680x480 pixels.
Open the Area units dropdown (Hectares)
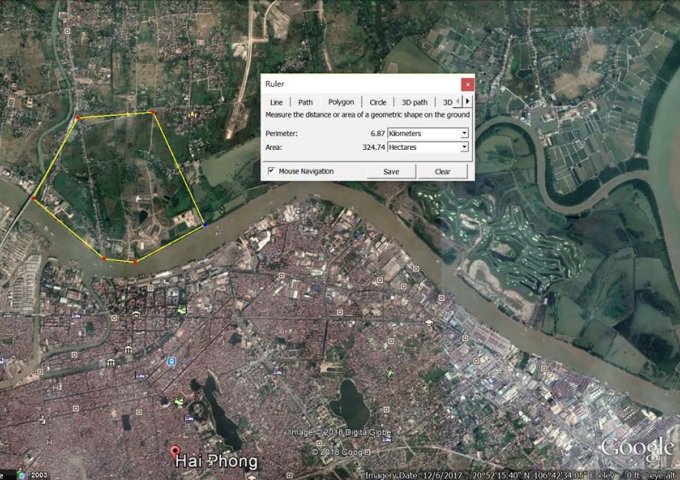tap(428, 148)
